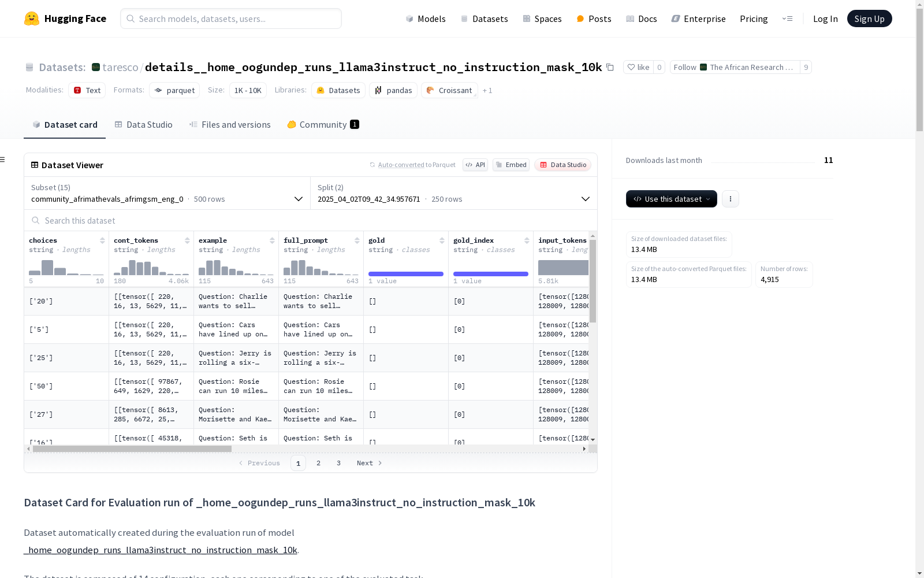Viewport: 924px width, 578px height.
Task: Click the gold_index column blue distribution bar
Action: coord(491,274)
